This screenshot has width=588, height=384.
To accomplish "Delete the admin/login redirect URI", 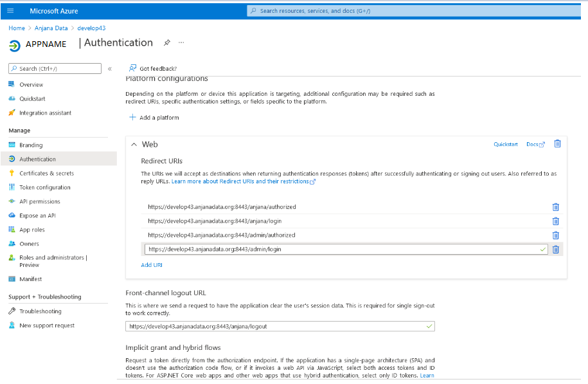I will pos(555,250).
